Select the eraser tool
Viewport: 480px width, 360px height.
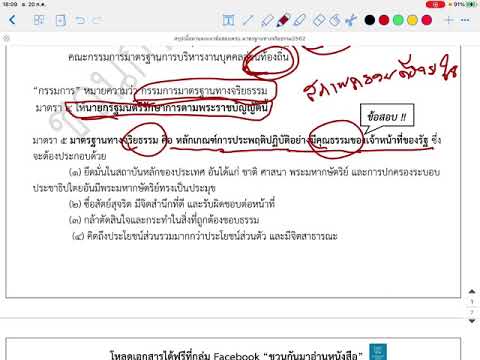[319, 20]
